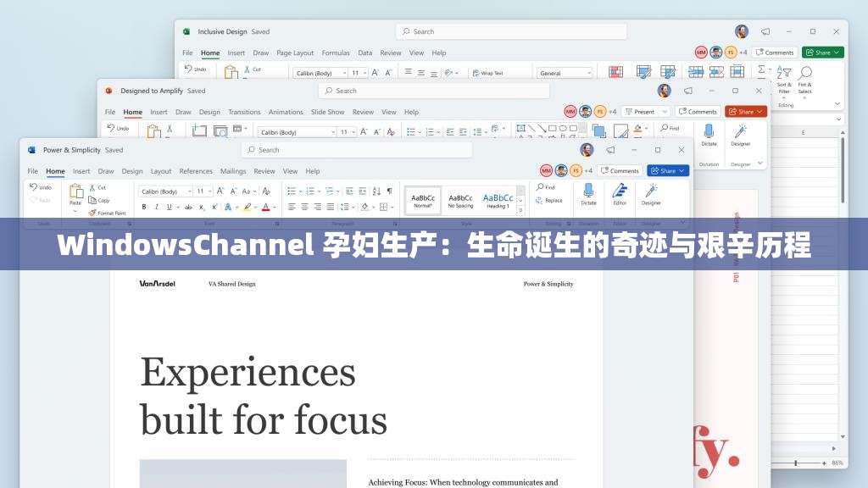The width and height of the screenshot is (868, 488).
Task: Apply Bold formatting to text
Action: [144, 206]
